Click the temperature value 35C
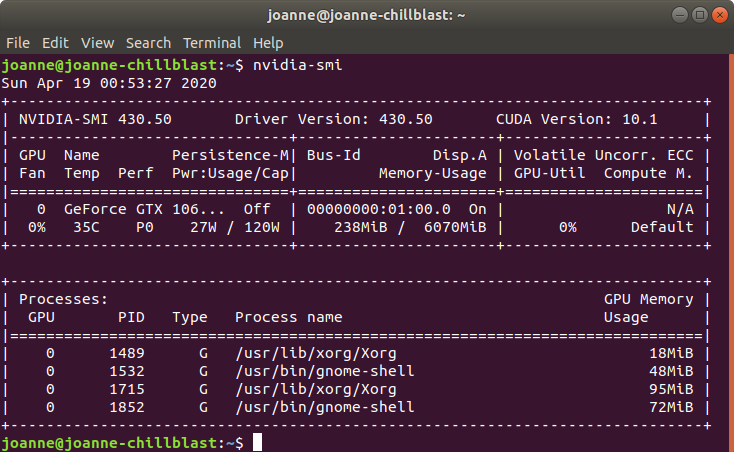Viewport: 734px width, 452px height. pyautogui.click(x=87, y=227)
